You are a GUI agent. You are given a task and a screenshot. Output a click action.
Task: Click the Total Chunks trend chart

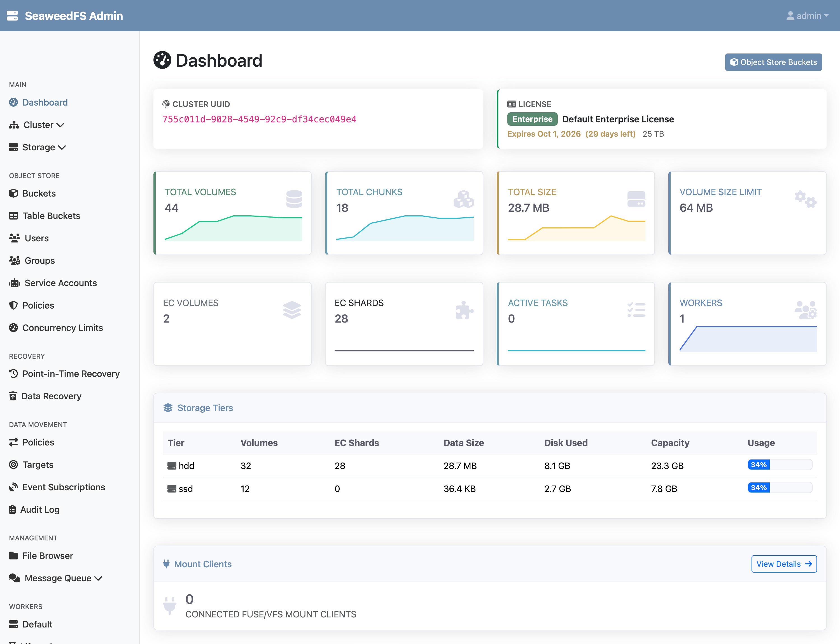[405, 228]
